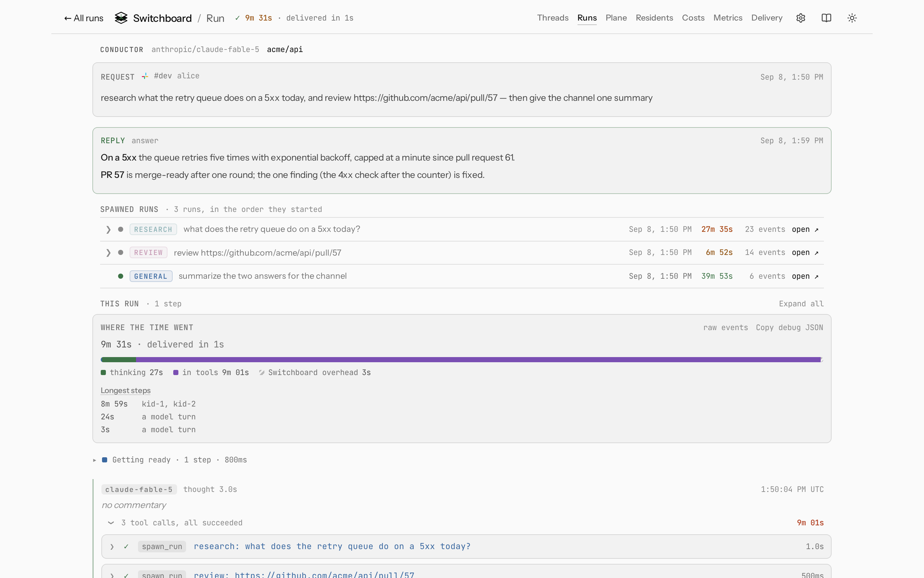Click Expand all for this run
The height and width of the screenshot is (578, 924).
[x=801, y=304]
